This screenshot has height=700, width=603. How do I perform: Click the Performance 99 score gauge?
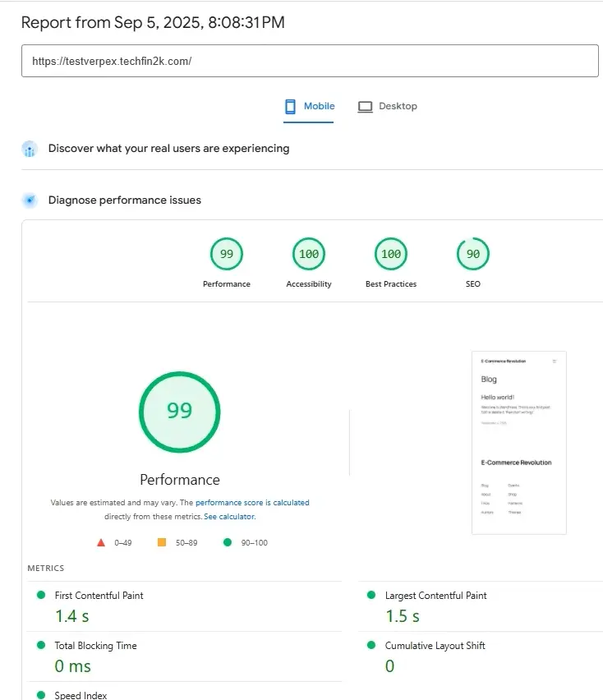click(x=226, y=254)
